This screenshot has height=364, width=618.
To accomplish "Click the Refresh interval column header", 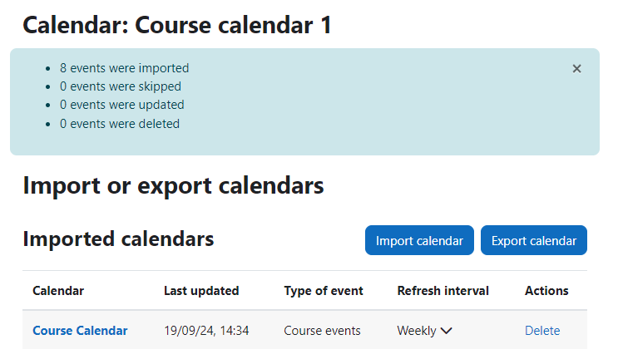I will point(443,291).
